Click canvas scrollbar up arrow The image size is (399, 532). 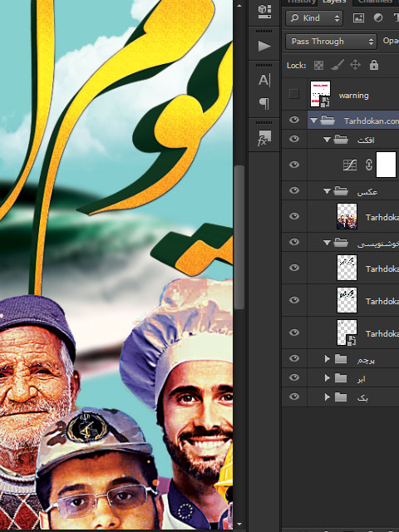pos(239,6)
